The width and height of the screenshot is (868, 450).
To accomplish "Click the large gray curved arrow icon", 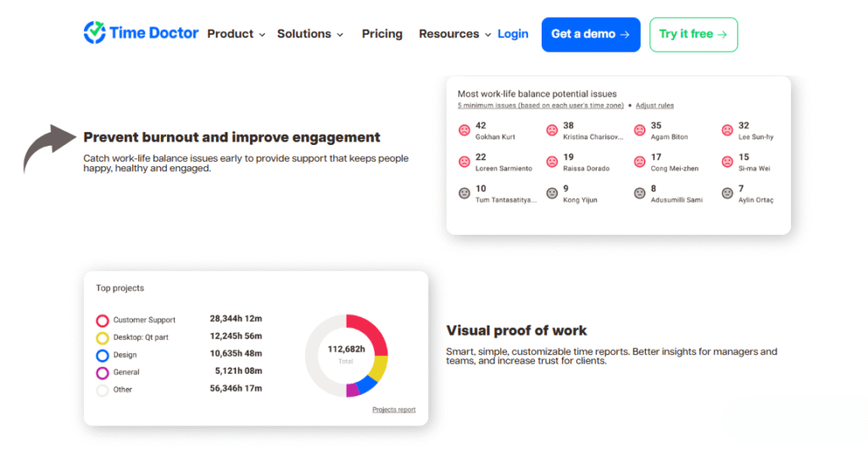I will pyautogui.click(x=47, y=147).
